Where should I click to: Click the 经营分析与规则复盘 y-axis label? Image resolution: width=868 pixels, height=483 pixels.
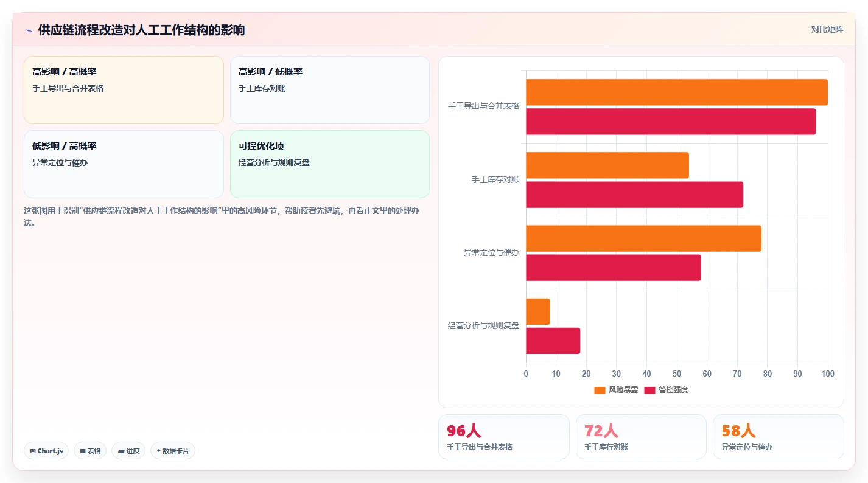[484, 326]
